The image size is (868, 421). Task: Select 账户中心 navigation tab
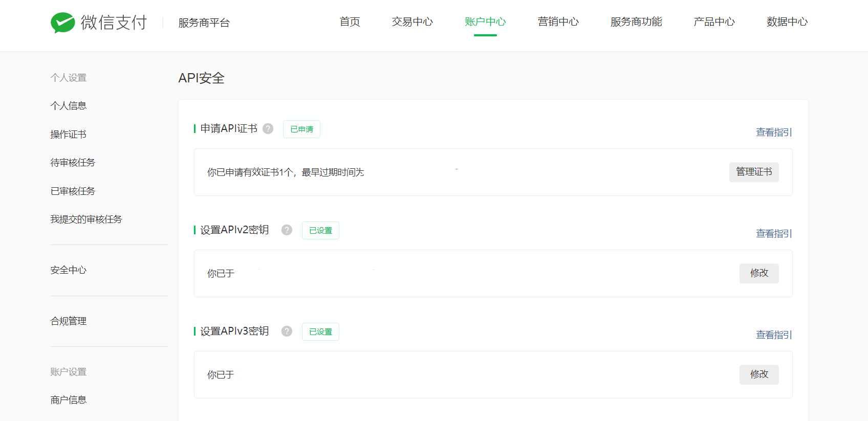tap(485, 22)
